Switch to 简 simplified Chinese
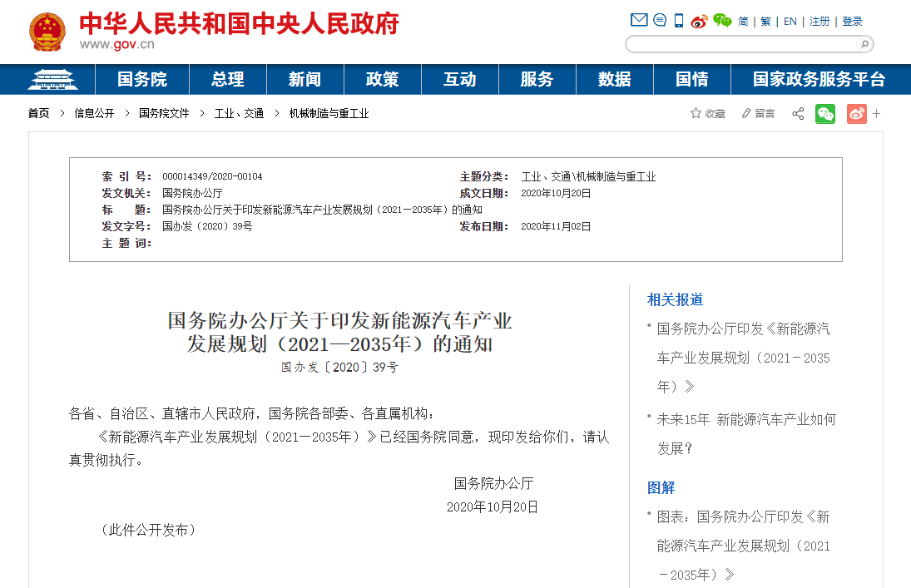The image size is (911, 588). (743, 22)
